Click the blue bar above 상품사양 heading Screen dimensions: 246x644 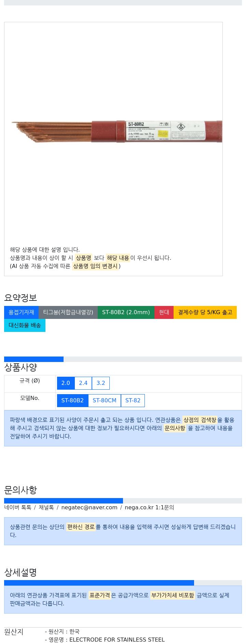34,359
